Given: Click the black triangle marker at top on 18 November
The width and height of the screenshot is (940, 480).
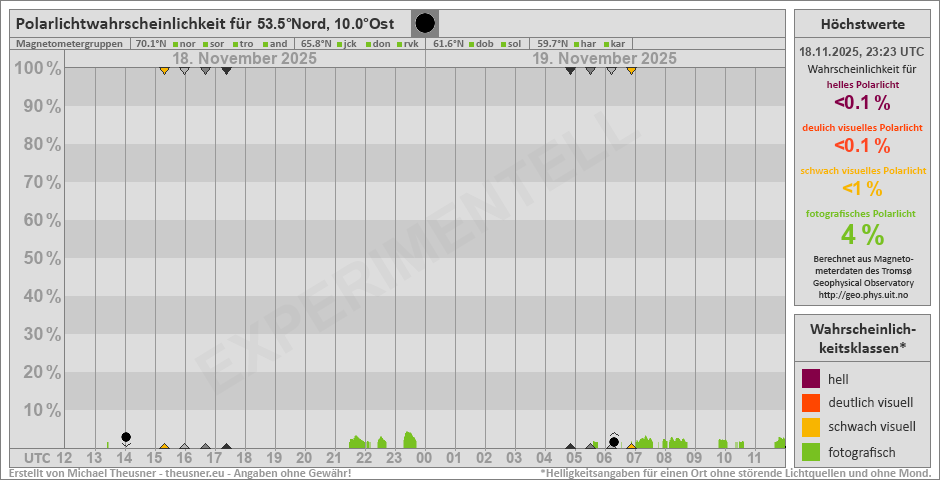Looking at the screenshot, I should (x=227, y=70).
